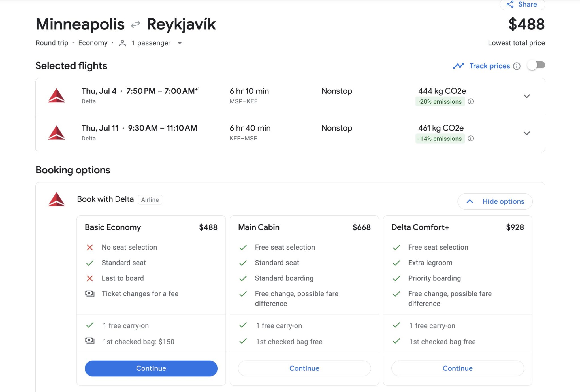Click the Delta logo on the Jul 4 flight
The width and height of the screenshot is (580, 392).
(57, 96)
